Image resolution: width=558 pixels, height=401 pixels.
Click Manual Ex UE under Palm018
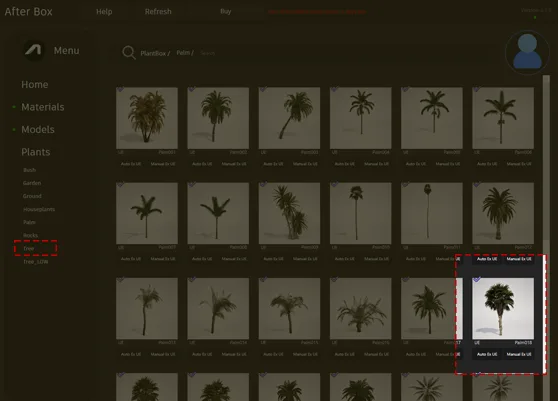(519, 354)
